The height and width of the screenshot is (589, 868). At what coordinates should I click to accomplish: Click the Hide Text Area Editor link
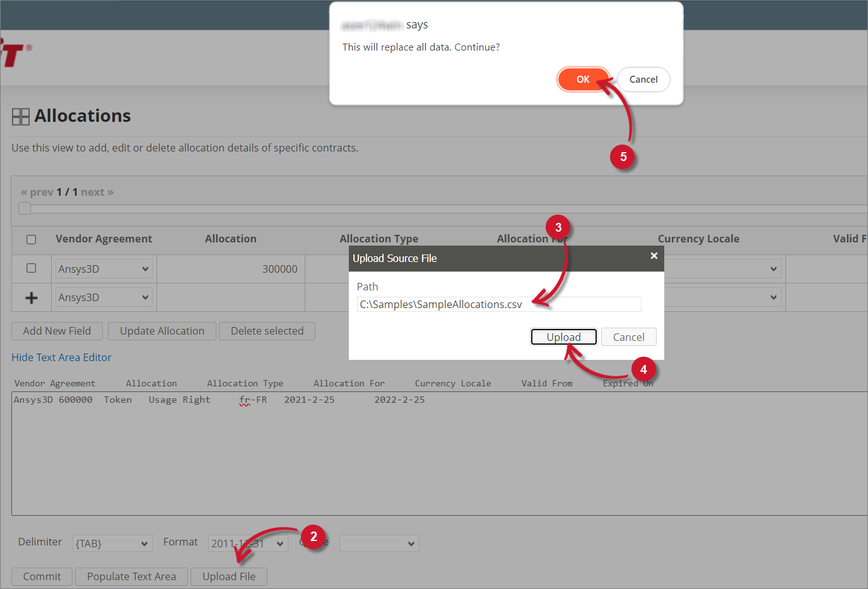pyautogui.click(x=61, y=357)
